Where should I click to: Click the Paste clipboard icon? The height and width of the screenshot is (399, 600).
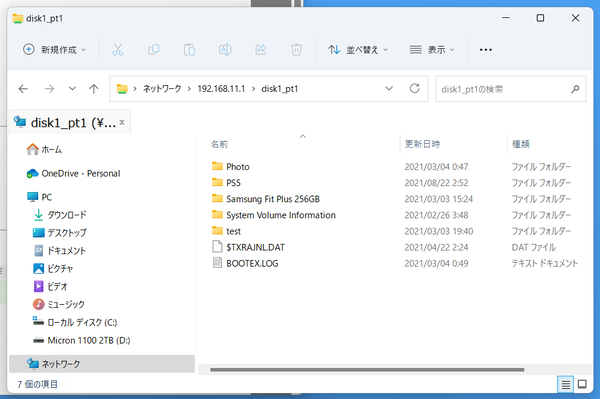pos(189,50)
